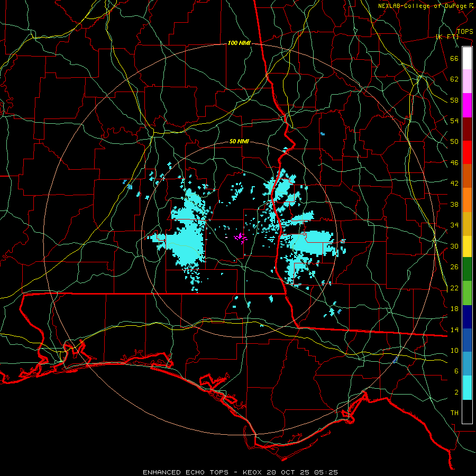Click the 38 legend value
This screenshot has width=476, height=476.
(x=454, y=204)
